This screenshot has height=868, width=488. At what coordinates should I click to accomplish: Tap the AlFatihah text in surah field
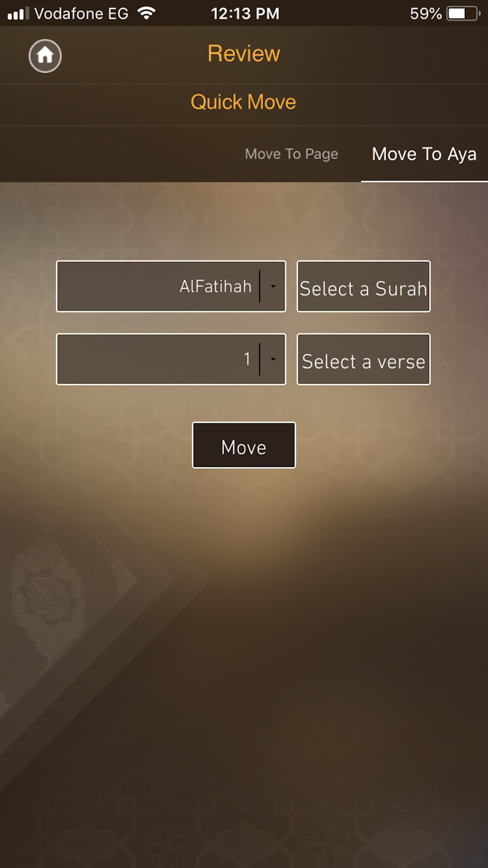tap(215, 286)
